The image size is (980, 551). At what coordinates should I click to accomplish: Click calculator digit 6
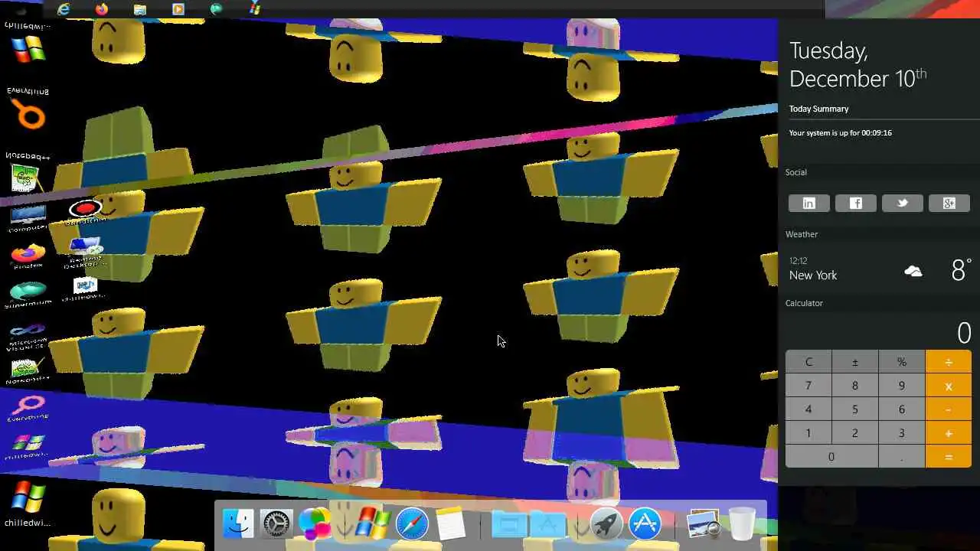902,409
